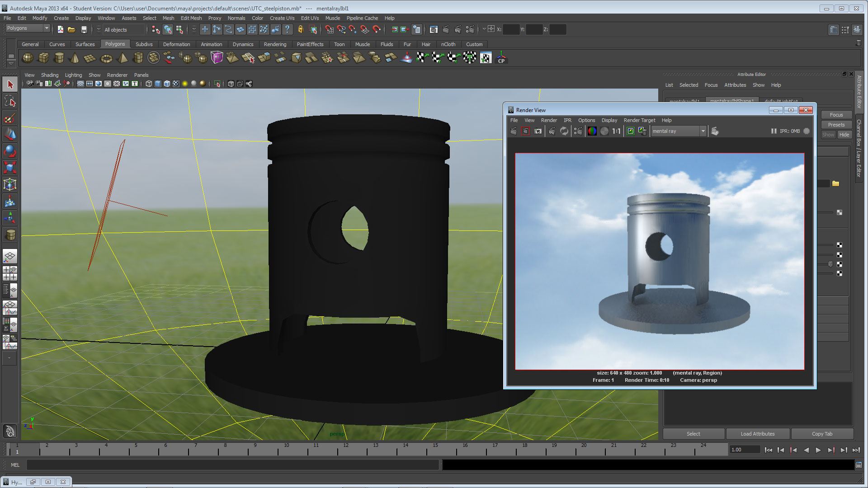The image size is (868, 488).
Task: Click the Presets button in Attribute Editor
Action: [x=836, y=125]
